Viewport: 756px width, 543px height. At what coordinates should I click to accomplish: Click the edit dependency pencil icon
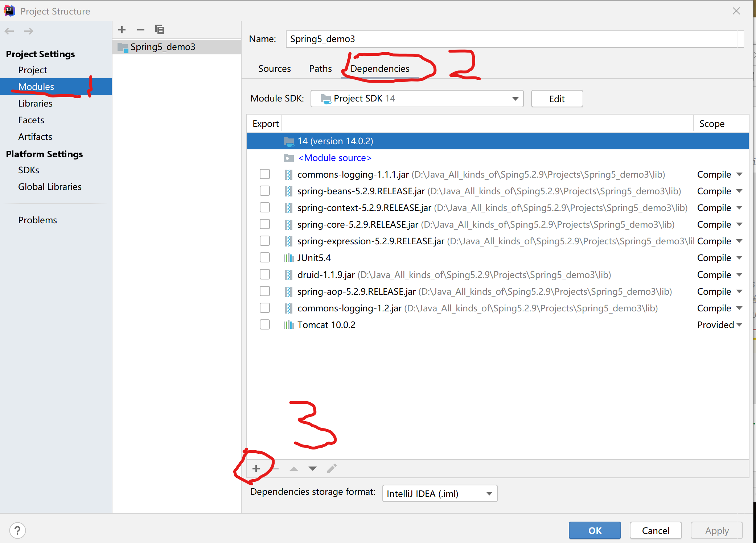coord(332,468)
